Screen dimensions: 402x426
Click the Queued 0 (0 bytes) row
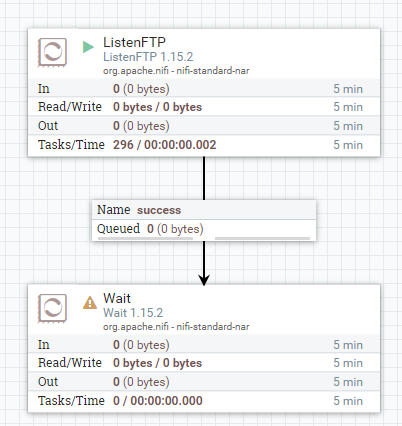pyautogui.click(x=204, y=229)
